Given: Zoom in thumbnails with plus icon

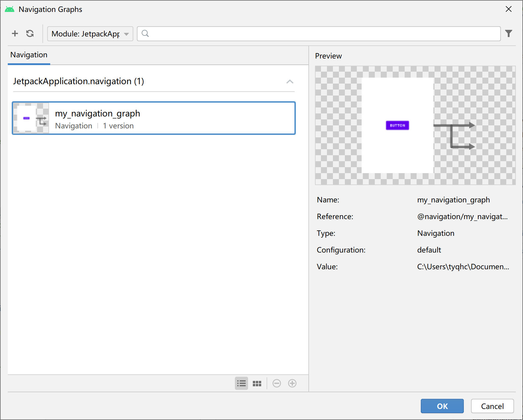Looking at the screenshot, I should pos(292,383).
